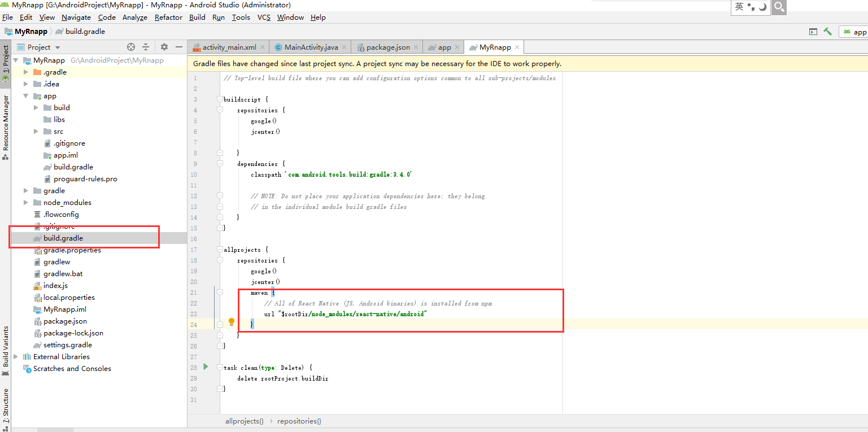Screen dimensions: 868x432
Task: Select app.iml file in tree
Action: point(66,155)
